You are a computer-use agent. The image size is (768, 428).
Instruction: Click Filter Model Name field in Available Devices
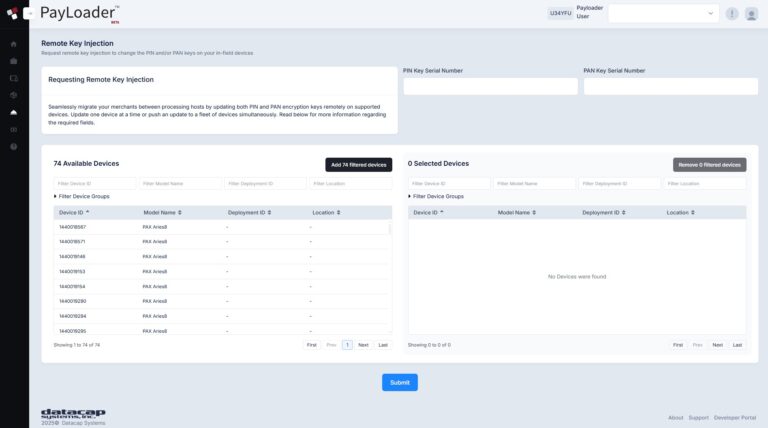[x=180, y=184]
